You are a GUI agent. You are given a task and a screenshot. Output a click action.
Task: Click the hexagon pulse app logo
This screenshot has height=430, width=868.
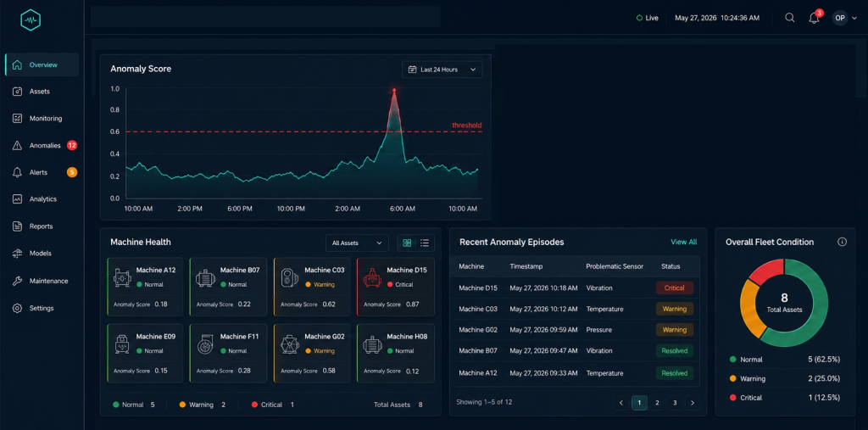(31, 20)
